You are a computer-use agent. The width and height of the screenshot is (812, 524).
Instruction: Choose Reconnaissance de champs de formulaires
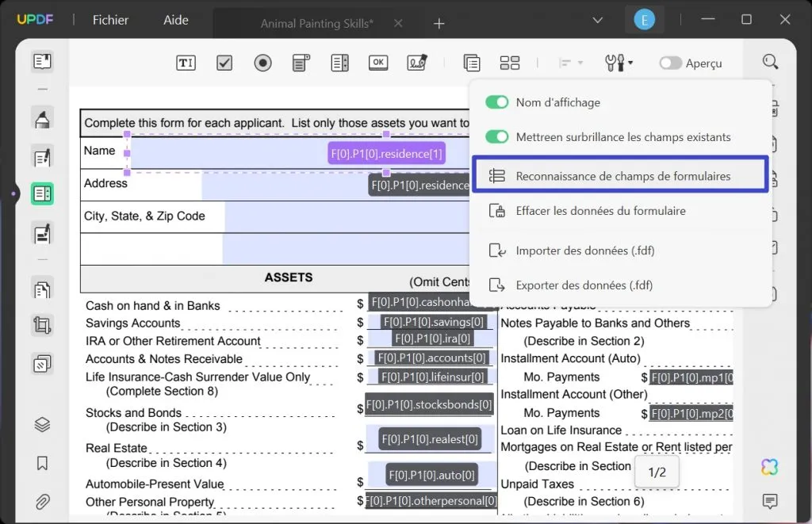[x=620, y=175]
